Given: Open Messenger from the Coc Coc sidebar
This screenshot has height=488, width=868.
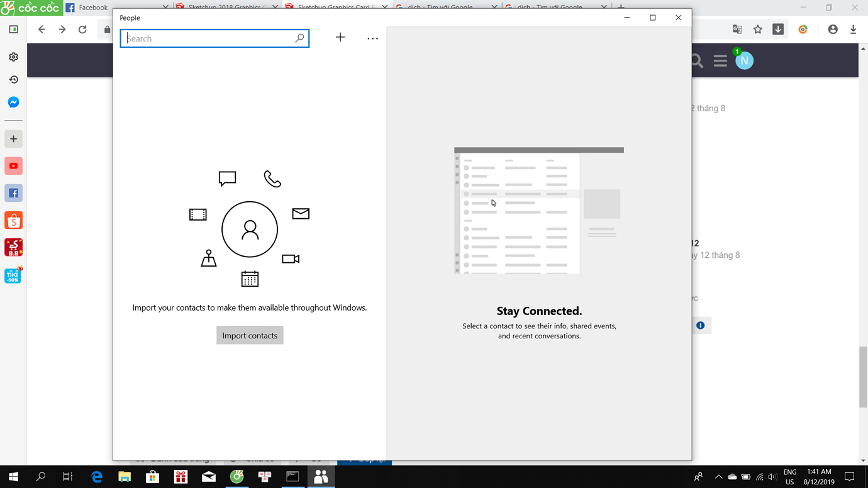Looking at the screenshot, I should 13,102.
